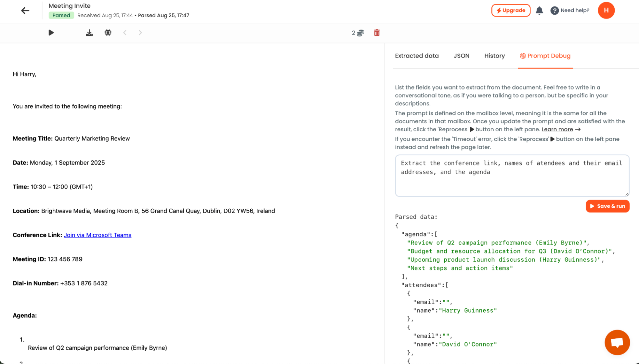Select the Location: Brightwave Media line
This screenshot has width=639, height=364.
(144, 211)
